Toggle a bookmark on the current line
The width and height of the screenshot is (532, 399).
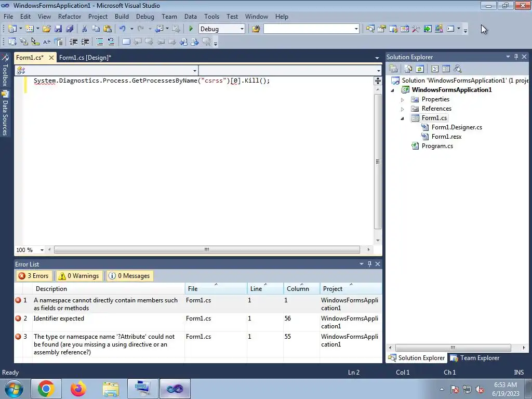pos(126,42)
